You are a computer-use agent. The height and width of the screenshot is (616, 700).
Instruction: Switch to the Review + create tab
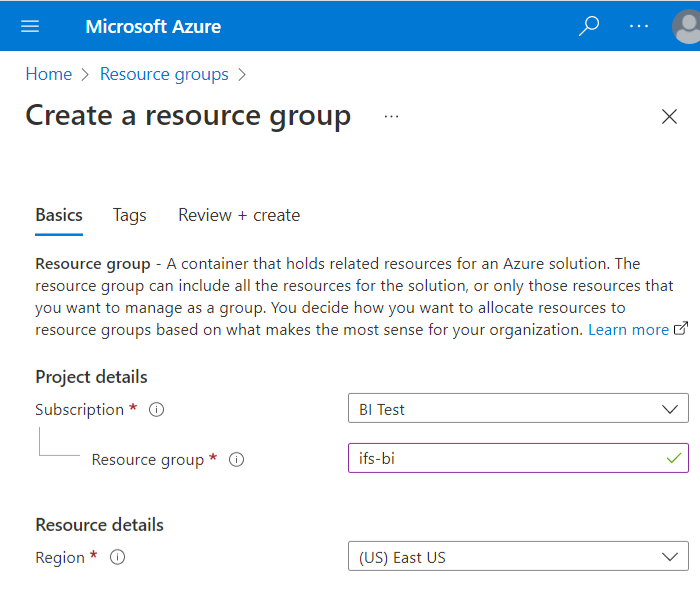tap(239, 215)
